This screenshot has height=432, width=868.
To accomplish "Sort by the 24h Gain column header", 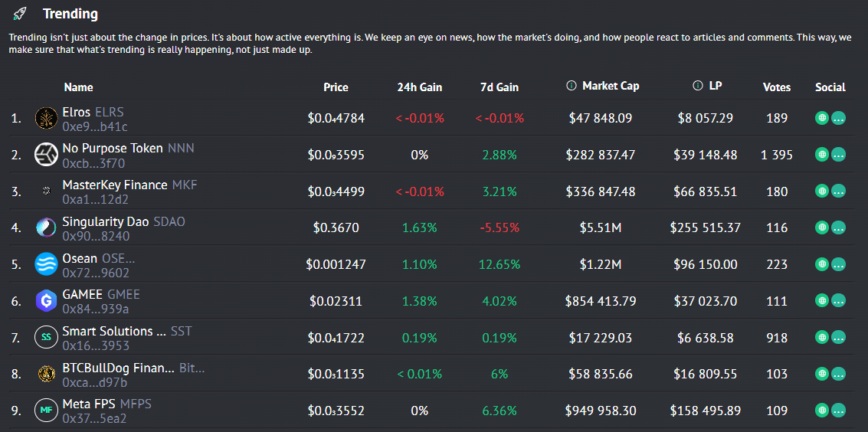I will [x=419, y=87].
